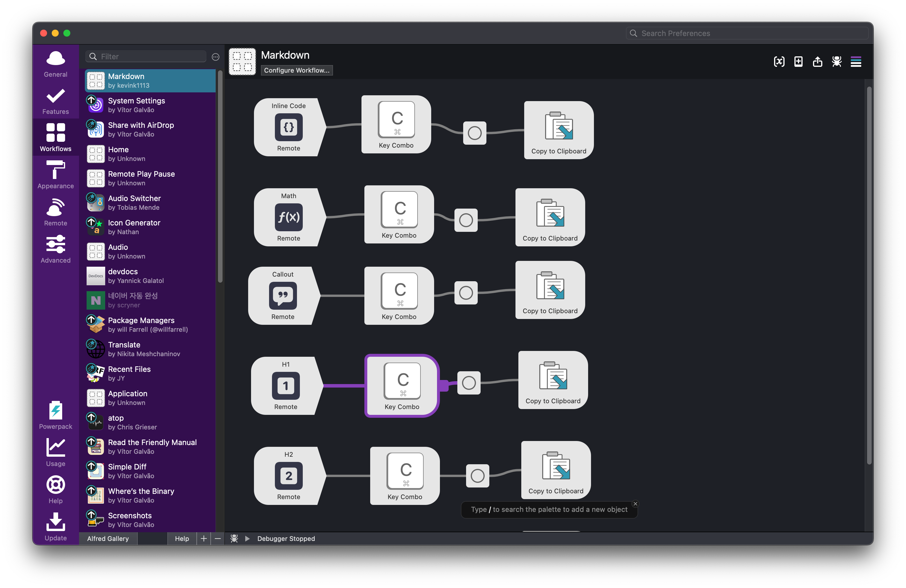Click the Alfred Gallery button
The image size is (906, 588).
pos(108,539)
